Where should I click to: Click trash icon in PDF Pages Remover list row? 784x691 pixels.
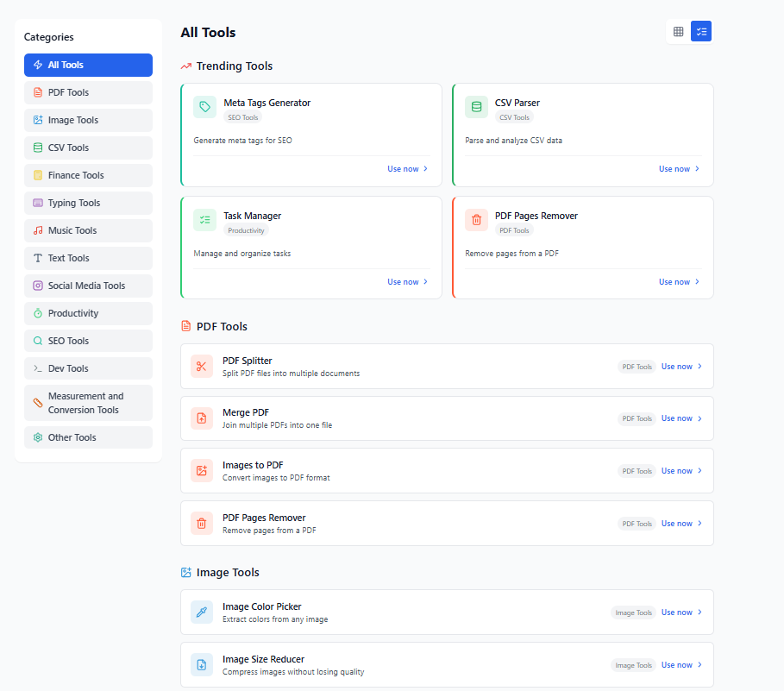coord(202,524)
